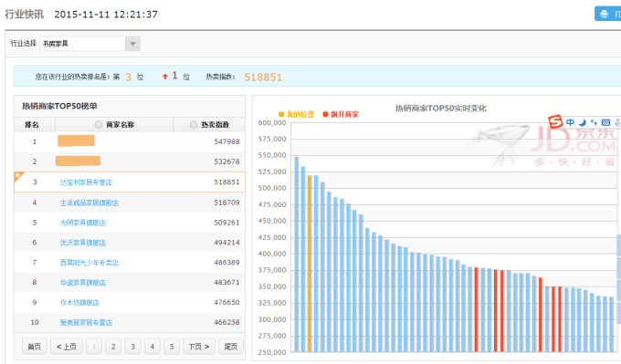Viewport: 621px width, 364px height.
Task: Click the value 547988 in rank 1 row
Action: (226, 141)
